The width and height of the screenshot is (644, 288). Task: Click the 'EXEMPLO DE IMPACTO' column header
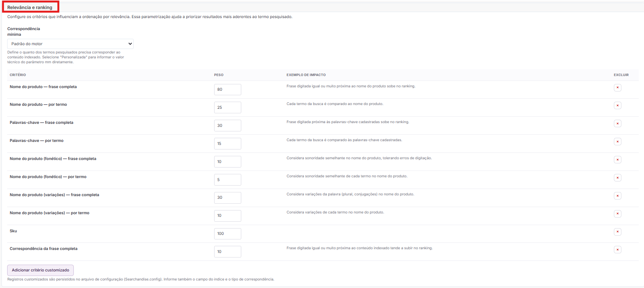coord(306,75)
